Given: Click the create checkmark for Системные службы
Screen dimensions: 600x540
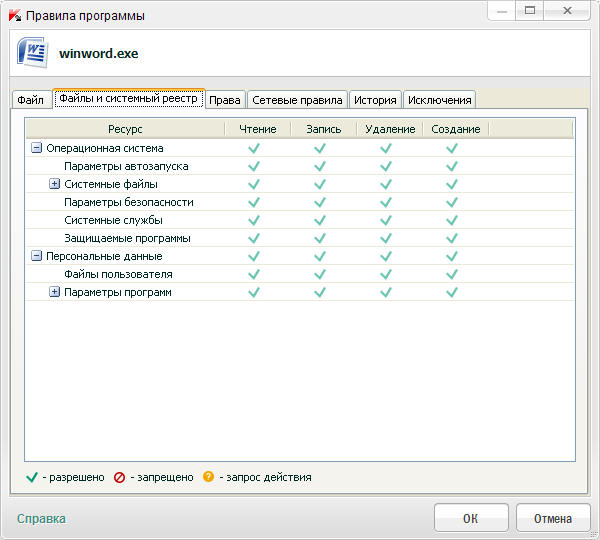Looking at the screenshot, I should [452, 220].
